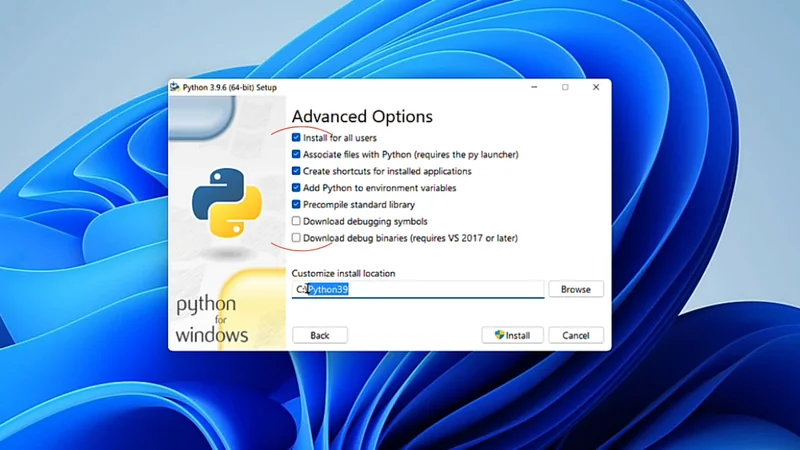Click the Browse button for install location

575,289
